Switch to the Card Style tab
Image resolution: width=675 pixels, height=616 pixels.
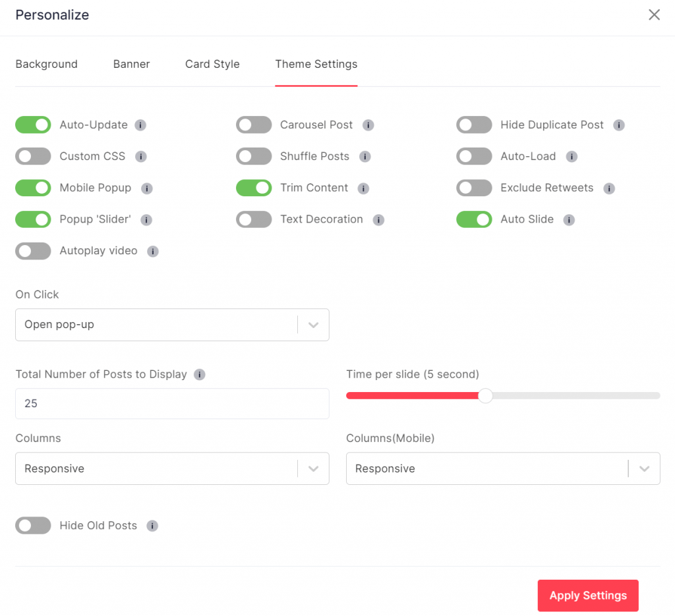(212, 64)
